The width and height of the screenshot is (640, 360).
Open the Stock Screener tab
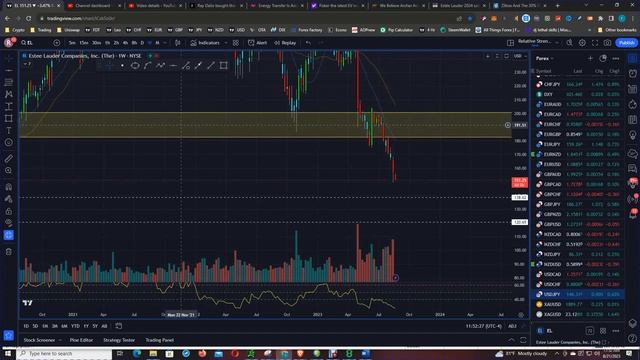pyautogui.click(x=39, y=340)
